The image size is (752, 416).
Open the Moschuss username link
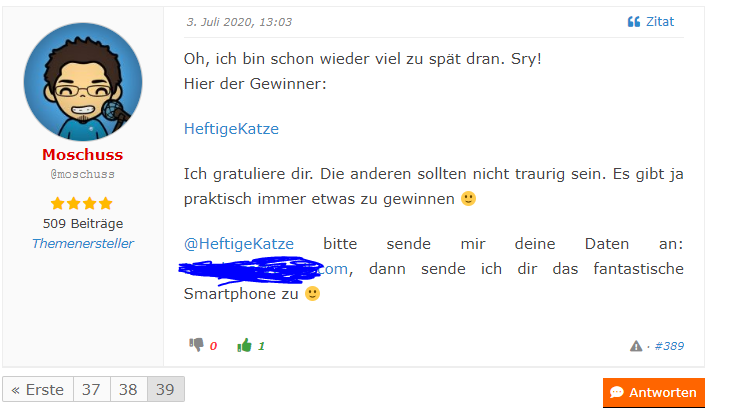[82, 155]
